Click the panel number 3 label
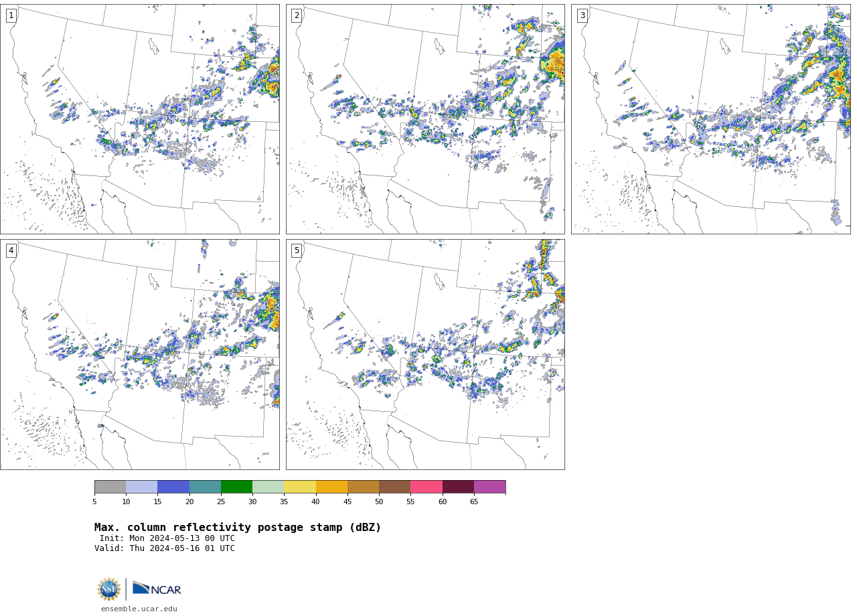 point(582,15)
